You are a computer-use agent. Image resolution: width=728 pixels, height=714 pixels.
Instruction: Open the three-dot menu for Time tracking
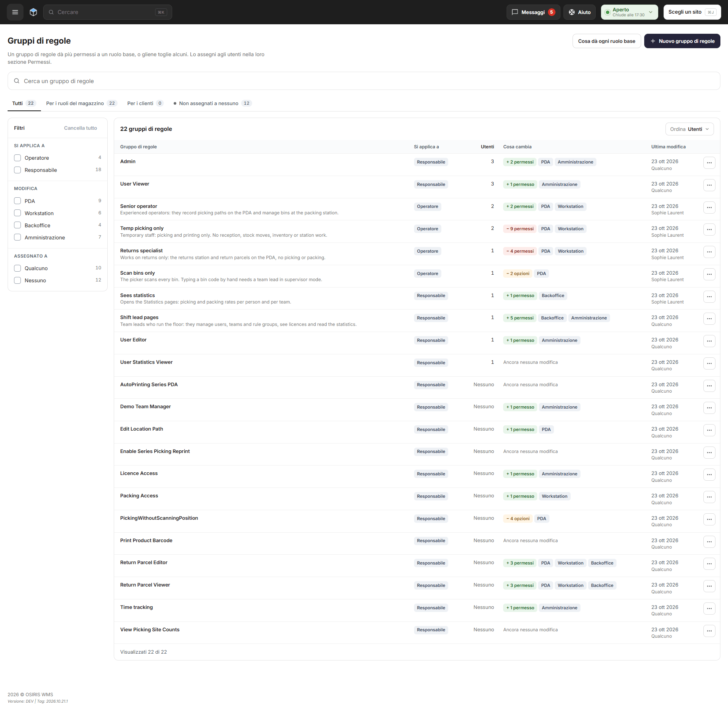pyautogui.click(x=709, y=609)
